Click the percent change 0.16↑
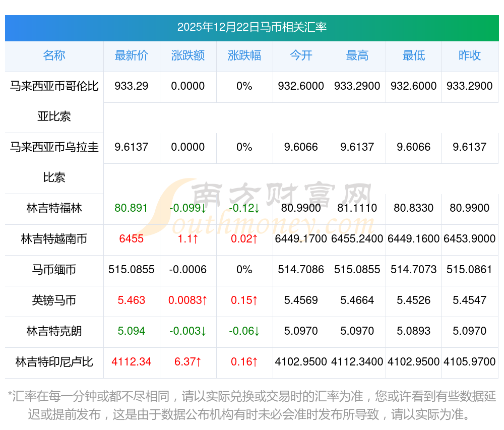The image size is (504, 430). (244, 362)
